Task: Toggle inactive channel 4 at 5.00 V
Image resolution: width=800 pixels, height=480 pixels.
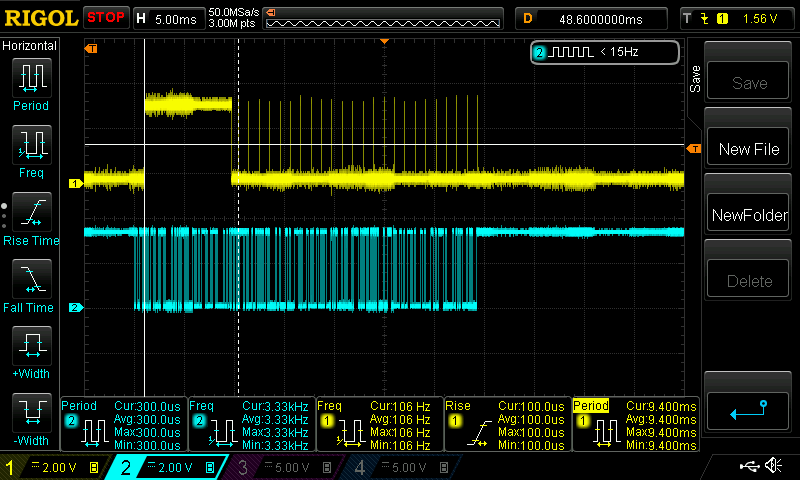Action: tap(403, 467)
